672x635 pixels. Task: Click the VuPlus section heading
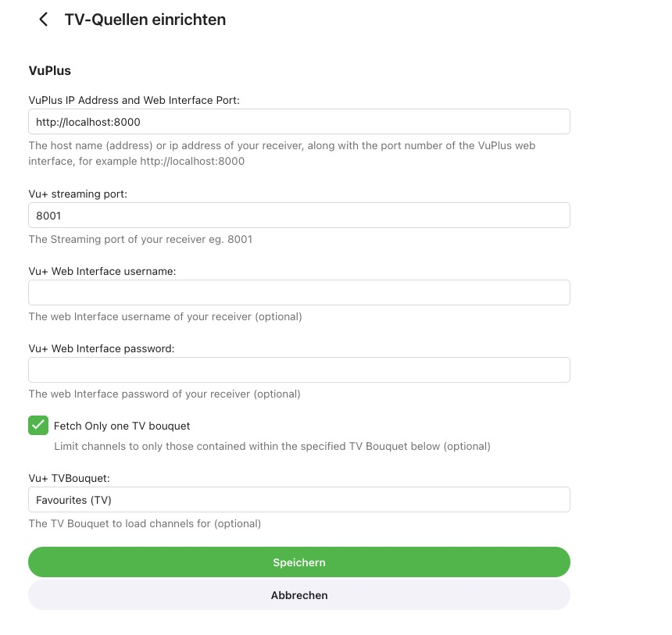49,70
